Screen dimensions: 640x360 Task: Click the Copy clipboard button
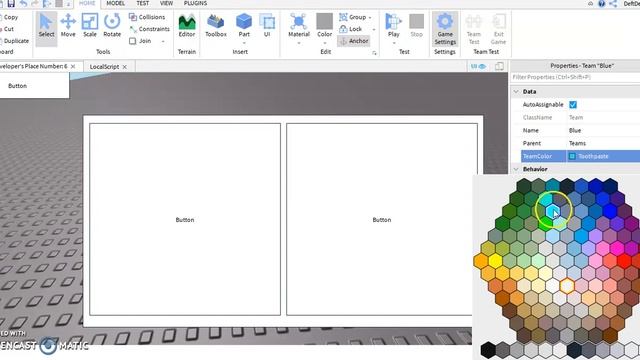pos(9,17)
